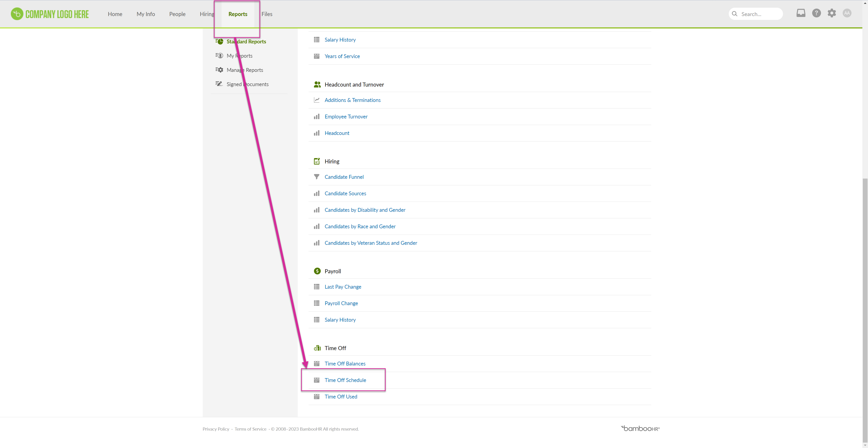Click the help question mark icon
The height and width of the screenshot is (448, 868).
pyautogui.click(x=816, y=13)
